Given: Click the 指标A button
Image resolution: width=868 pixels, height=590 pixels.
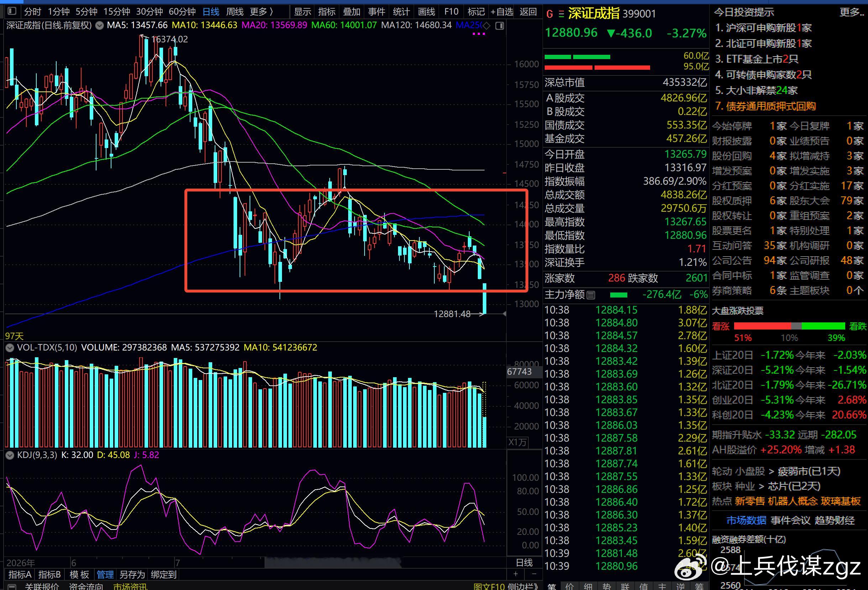Looking at the screenshot, I should point(20,574).
